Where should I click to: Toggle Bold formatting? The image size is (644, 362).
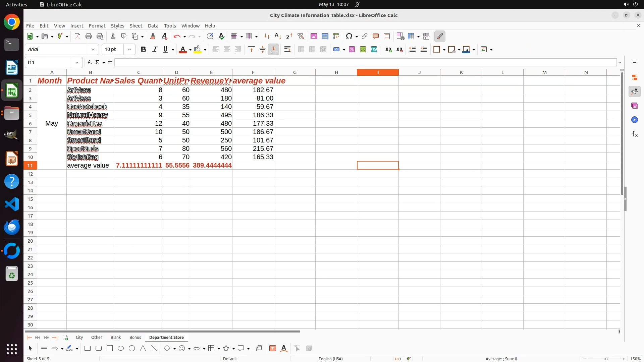click(x=143, y=50)
